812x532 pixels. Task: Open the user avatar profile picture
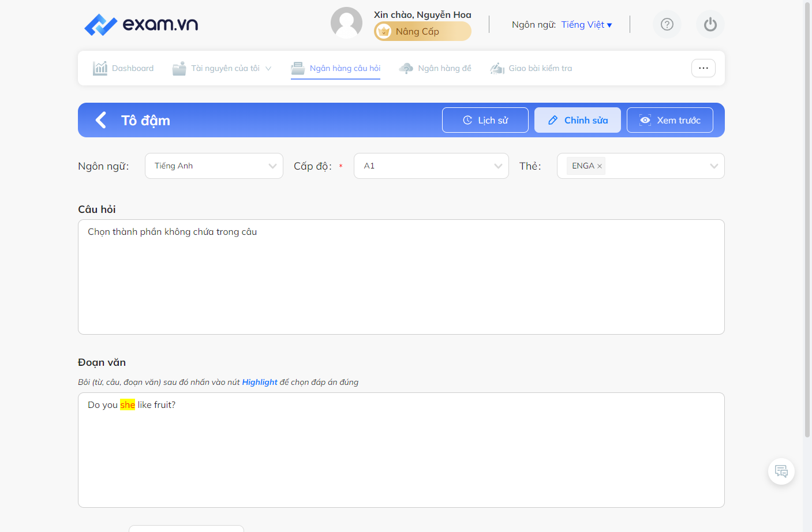tap(346, 23)
